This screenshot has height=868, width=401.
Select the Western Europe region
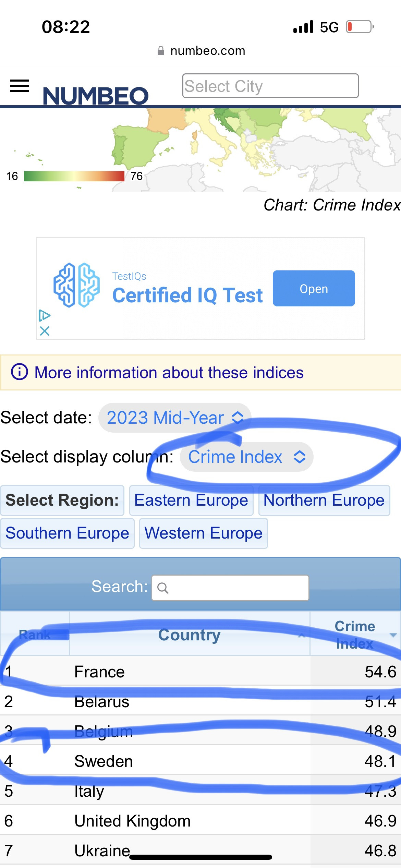click(x=203, y=533)
